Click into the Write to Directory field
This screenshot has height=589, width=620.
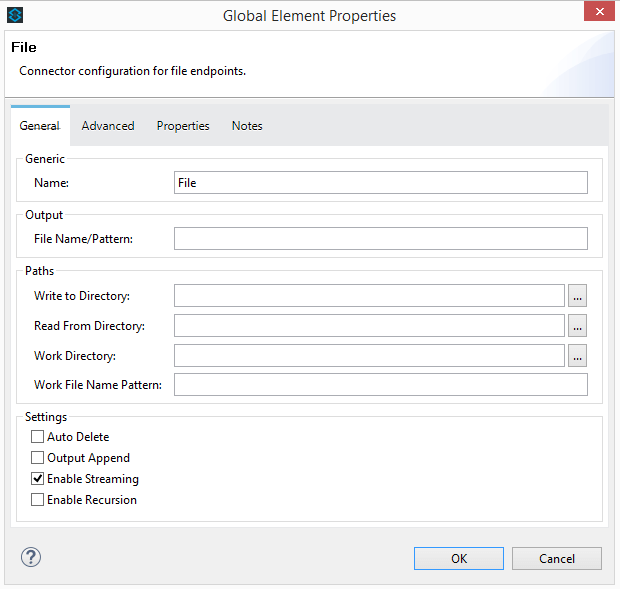click(369, 296)
